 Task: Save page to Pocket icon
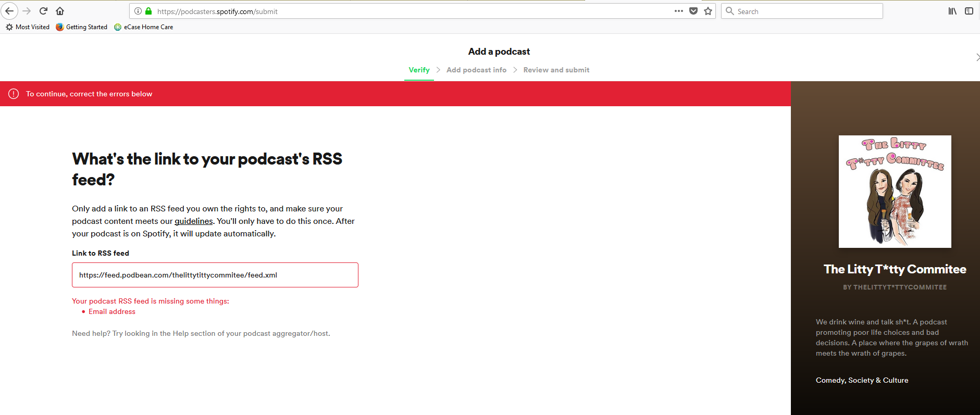[693, 11]
